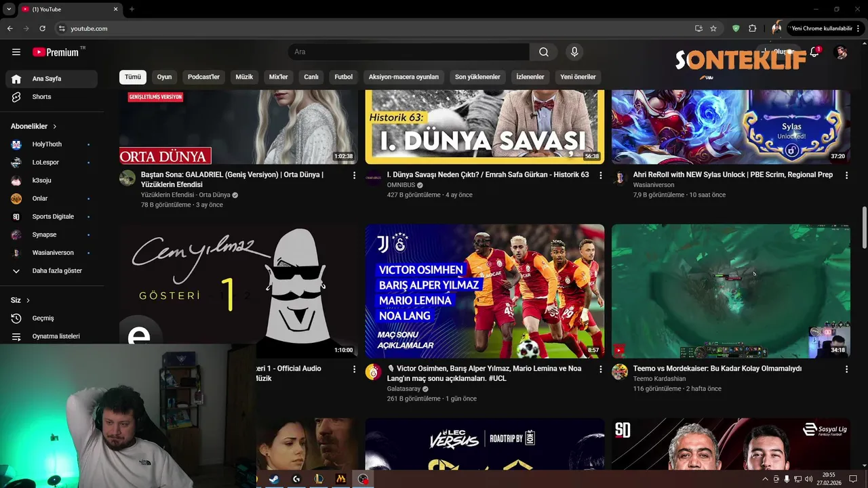
Task: Open options menu for Teemo vs Mordekaiser video
Action: click(846, 369)
